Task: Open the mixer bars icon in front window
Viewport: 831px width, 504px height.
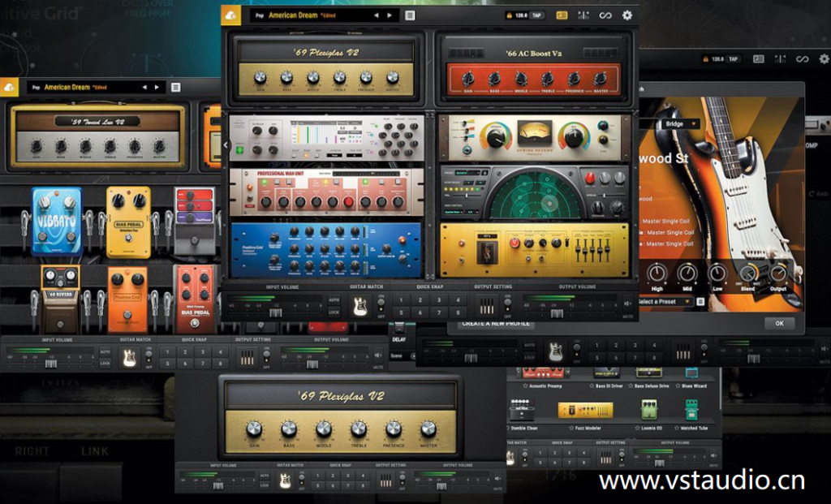Action: point(583,15)
